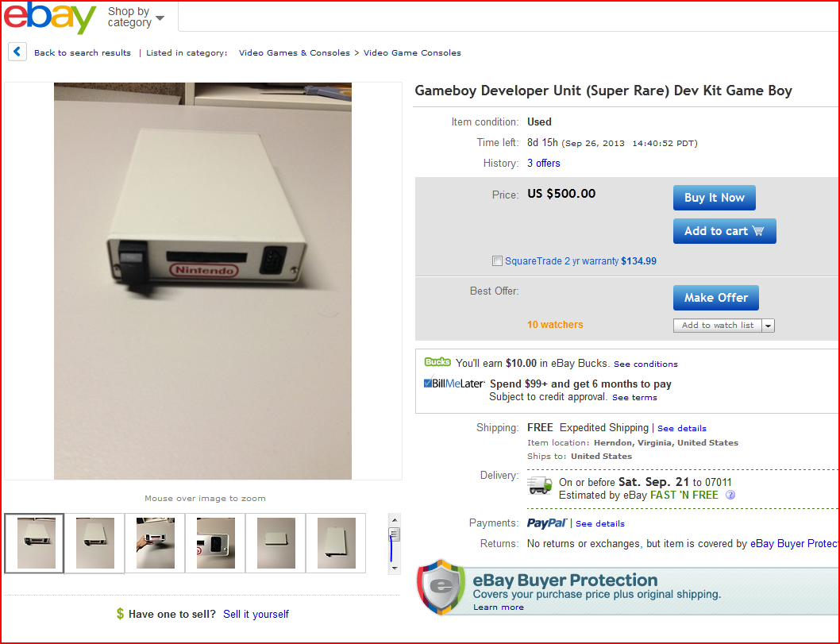
Task: Click the FAST 'N FREE help question icon
Action: 730,495
